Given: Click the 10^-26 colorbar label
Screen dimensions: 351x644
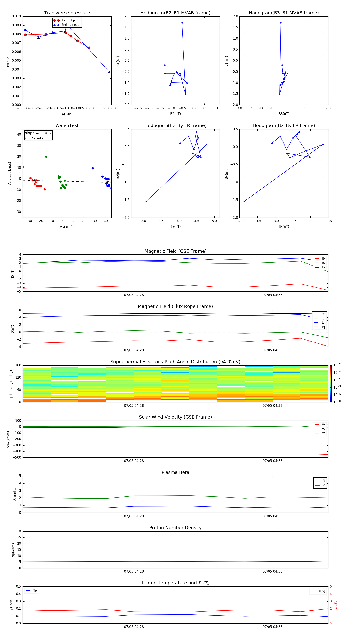Looking at the screenshot, I should [x=337, y=365].
